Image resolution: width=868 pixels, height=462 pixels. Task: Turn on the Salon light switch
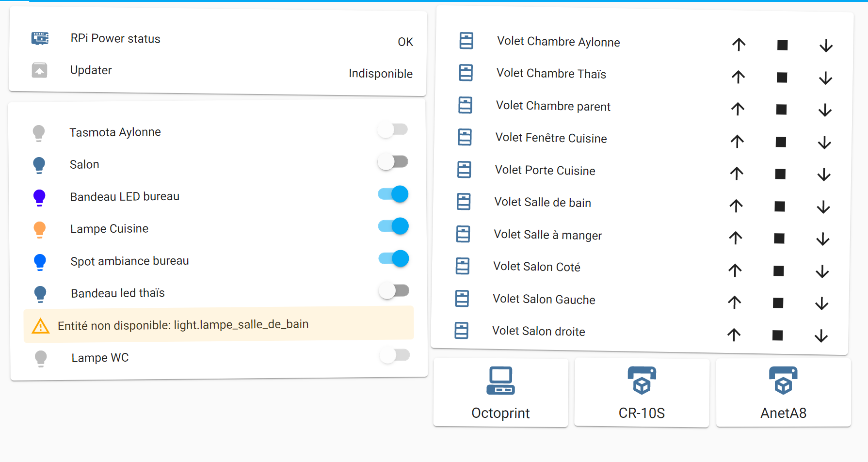(x=393, y=161)
